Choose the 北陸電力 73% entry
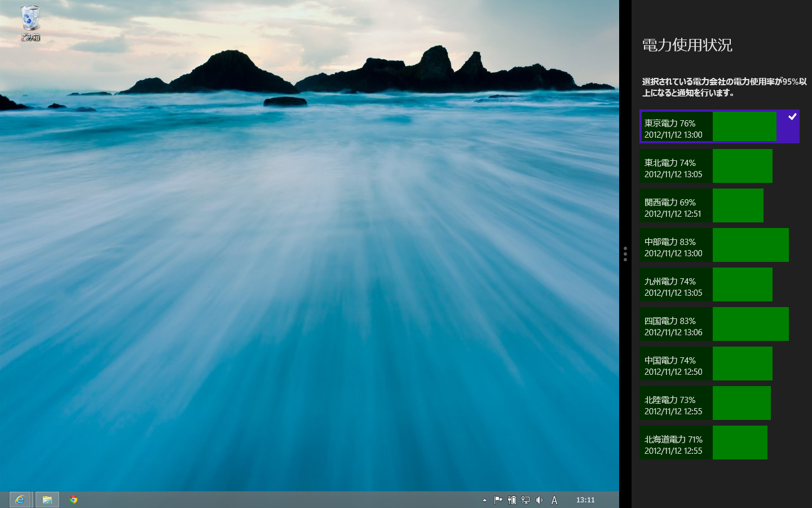The height and width of the screenshot is (508, 812). pos(705,403)
